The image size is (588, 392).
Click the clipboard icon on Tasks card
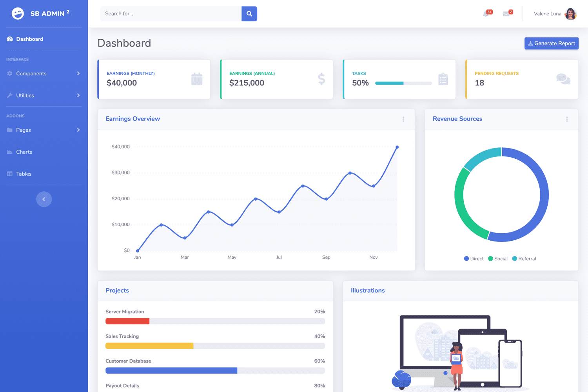tap(443, 79)
